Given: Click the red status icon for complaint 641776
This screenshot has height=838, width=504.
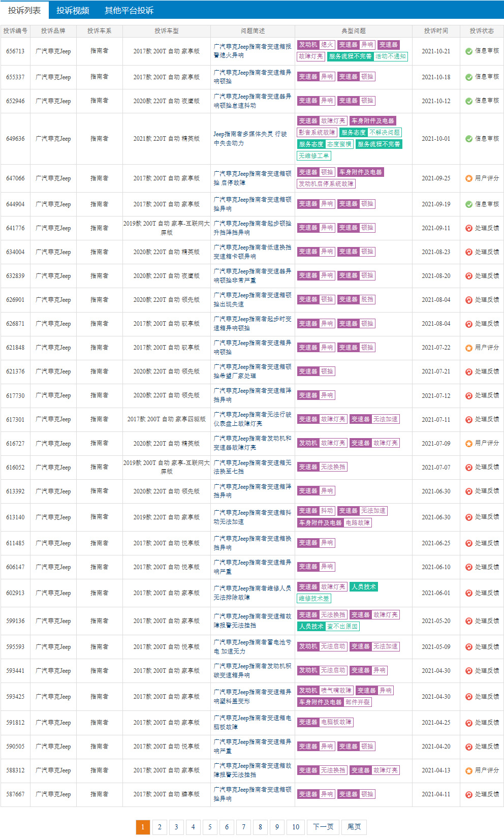Looking at the screenshot, I should click(469, 228).
